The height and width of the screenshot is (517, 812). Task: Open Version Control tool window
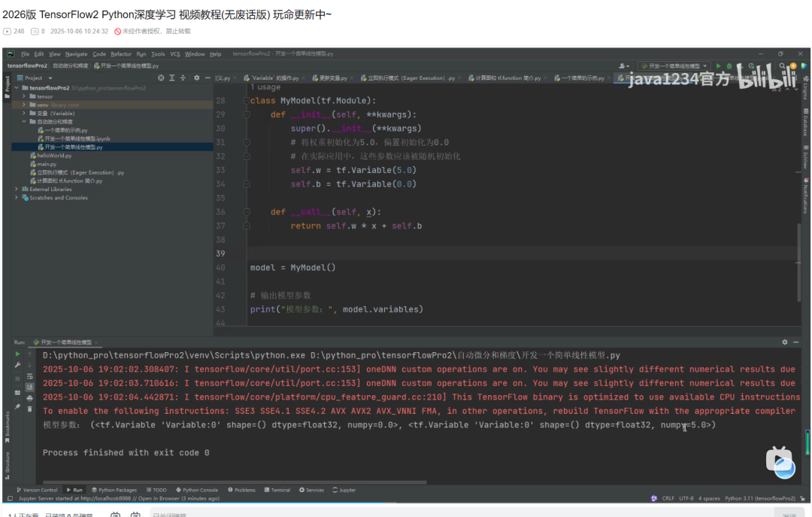[37, 490]
